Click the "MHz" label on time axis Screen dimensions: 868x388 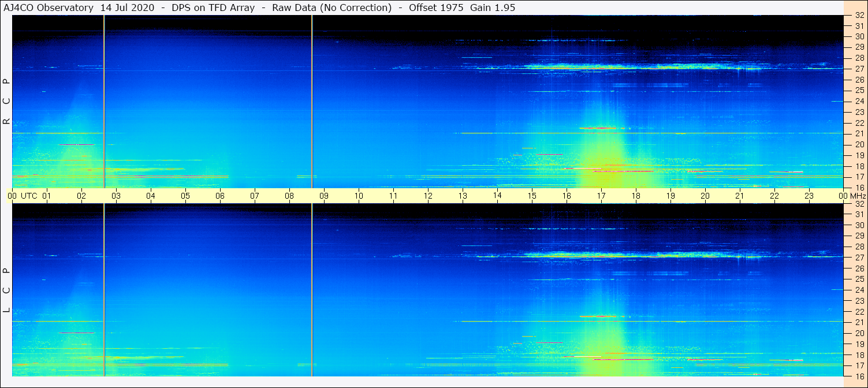(x=857, y=196)
